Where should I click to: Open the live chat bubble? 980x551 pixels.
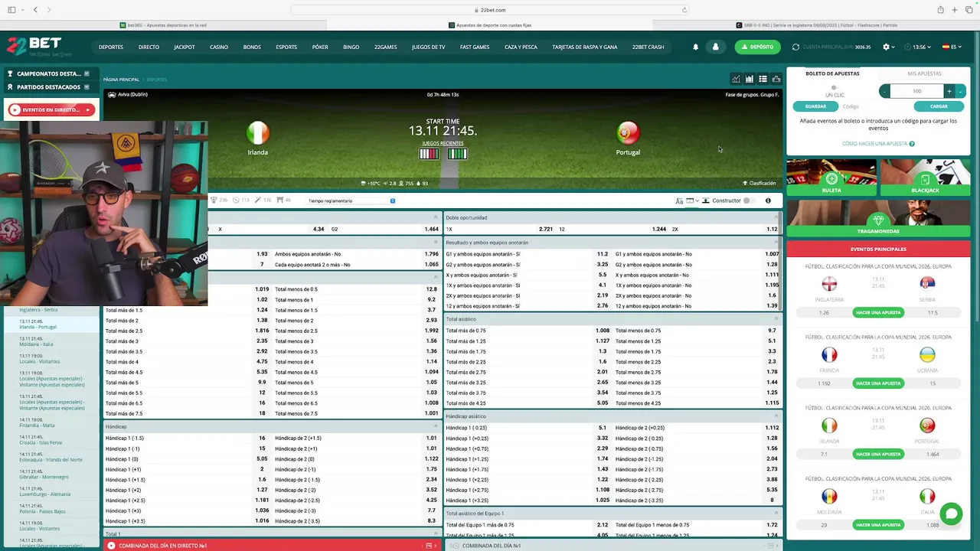coord(951,514)
